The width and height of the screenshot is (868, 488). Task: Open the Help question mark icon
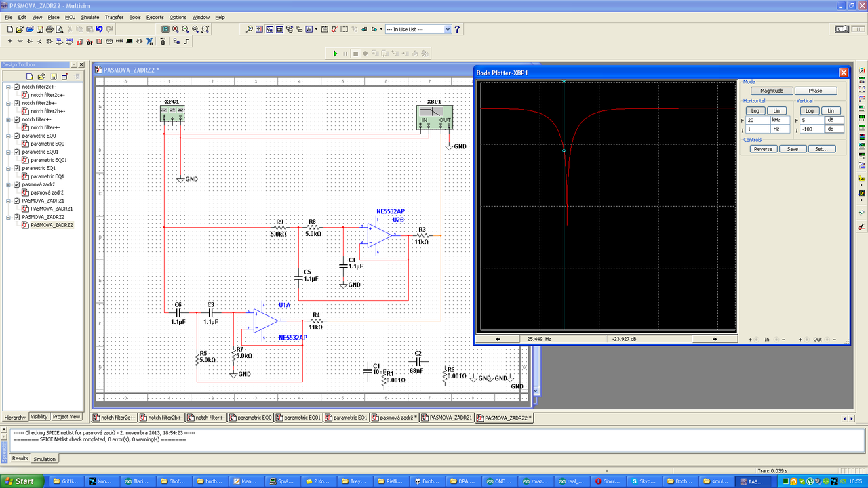point(458,29)
